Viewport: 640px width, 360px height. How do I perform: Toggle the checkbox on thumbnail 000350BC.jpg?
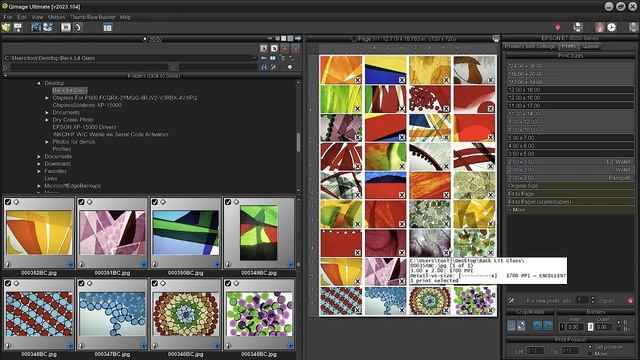pyautogui.click(x=155, y=202)
